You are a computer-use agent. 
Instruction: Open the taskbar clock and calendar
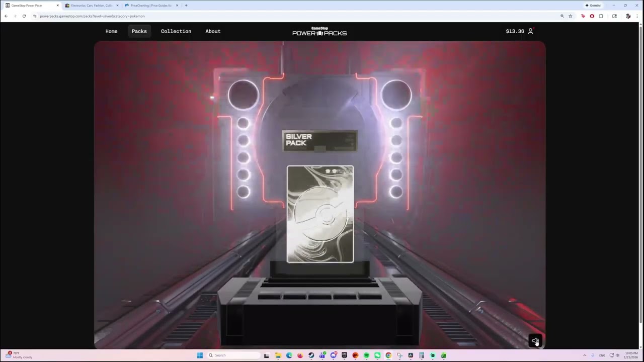[x=631, y=355]
